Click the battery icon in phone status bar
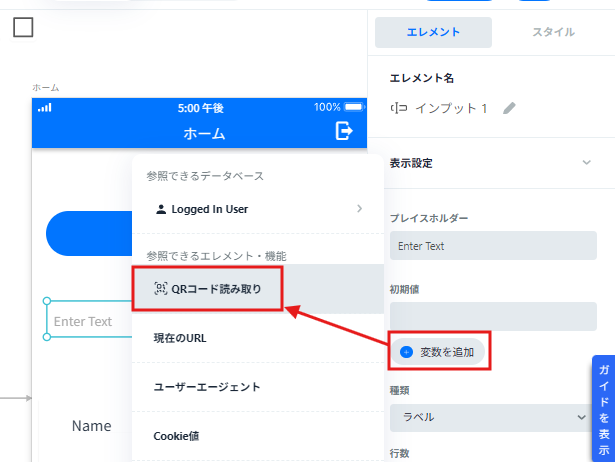The height and width of the screenshot is (462, 615). point(355,107)
